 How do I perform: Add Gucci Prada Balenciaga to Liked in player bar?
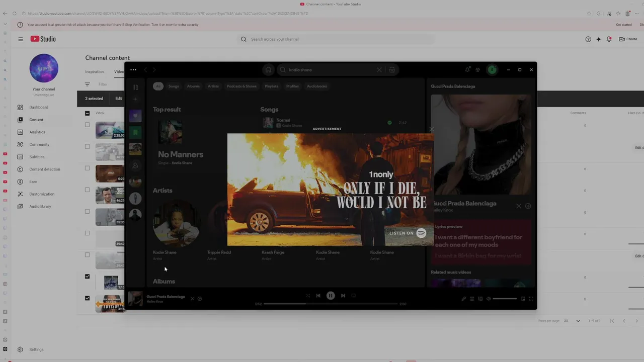pyautogui.click(x=200, y=299)
